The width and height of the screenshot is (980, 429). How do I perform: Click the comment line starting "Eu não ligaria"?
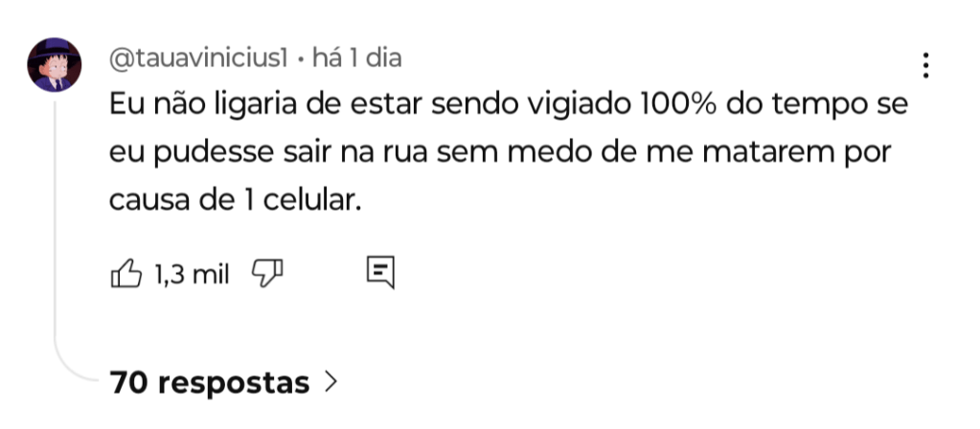(507, 103)
